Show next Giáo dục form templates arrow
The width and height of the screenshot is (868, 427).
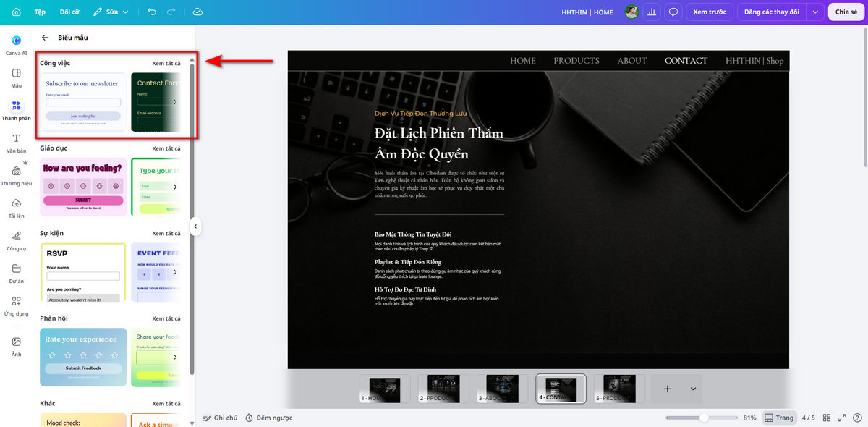click(175, 187)
